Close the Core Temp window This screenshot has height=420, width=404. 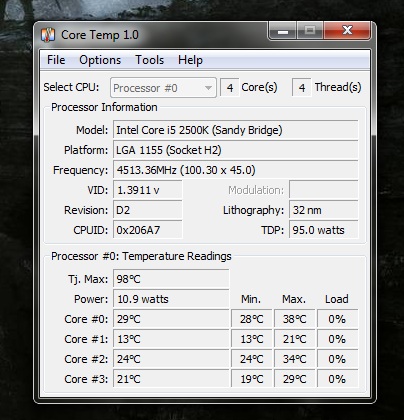pos(347,31)
